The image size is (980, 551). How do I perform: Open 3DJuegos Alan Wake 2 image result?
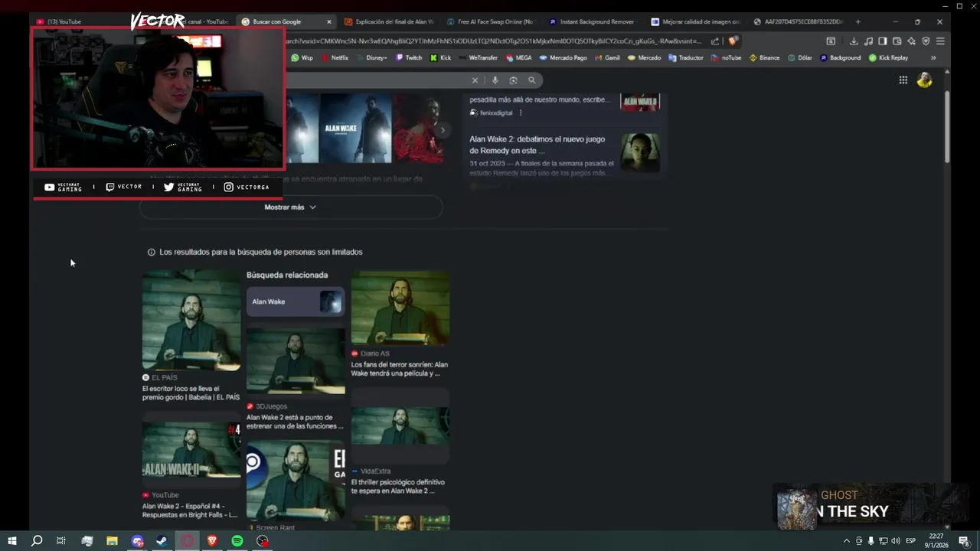point(296,380)
